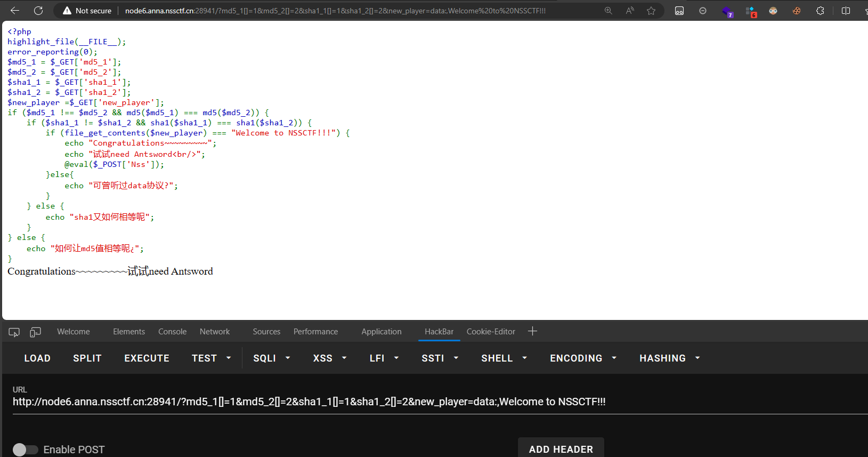Viewport: 868px width, 457px height.
Task: Click the square extension icon beside favorites star
Action: point(679,11)
